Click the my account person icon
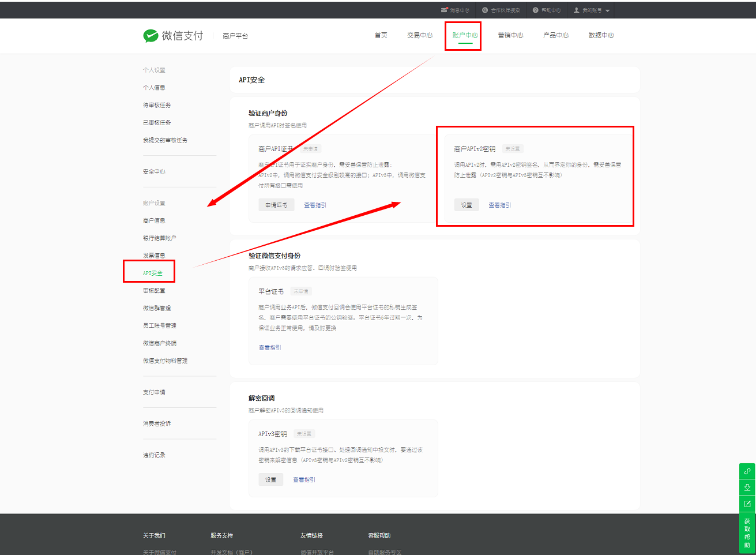Screen dimensions: 756x555 (576, 10)
